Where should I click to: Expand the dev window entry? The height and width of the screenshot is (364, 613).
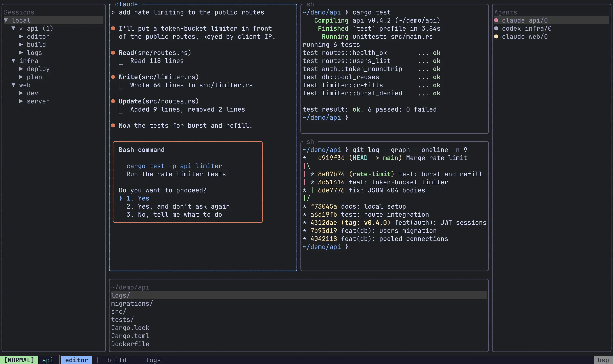click(21, 93)
